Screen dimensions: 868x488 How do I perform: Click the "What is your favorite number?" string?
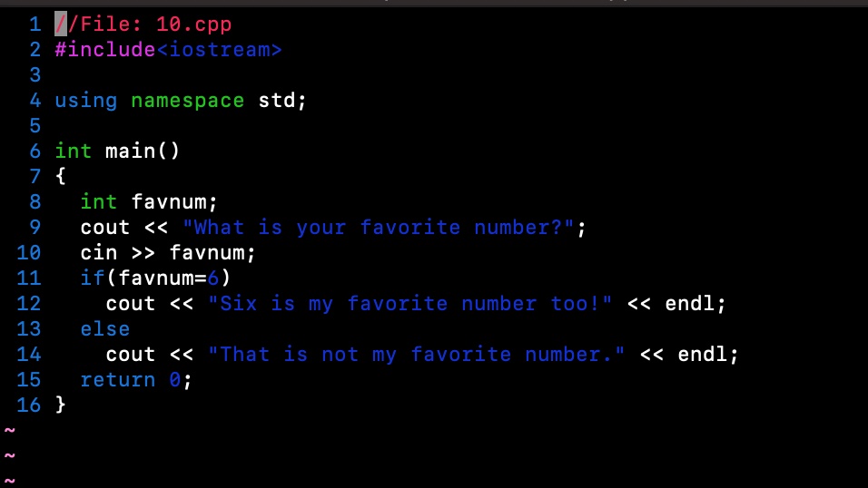[379, 228]
